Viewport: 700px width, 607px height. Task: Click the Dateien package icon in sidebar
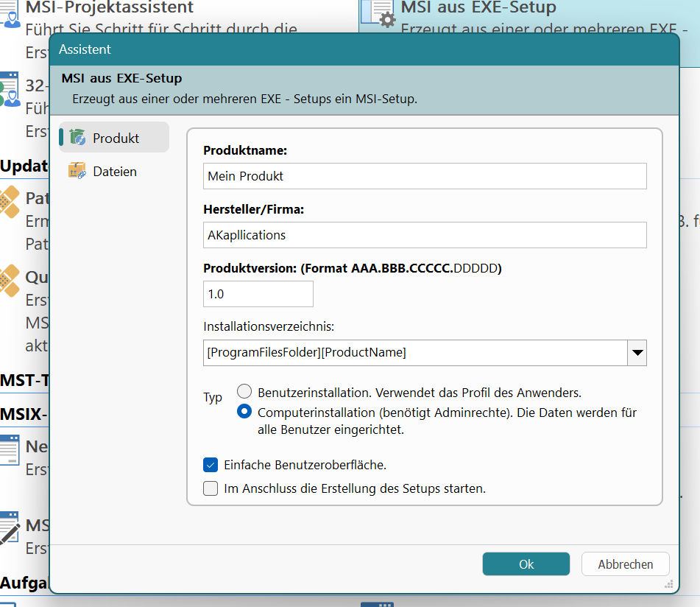click(x=77, y=172)
